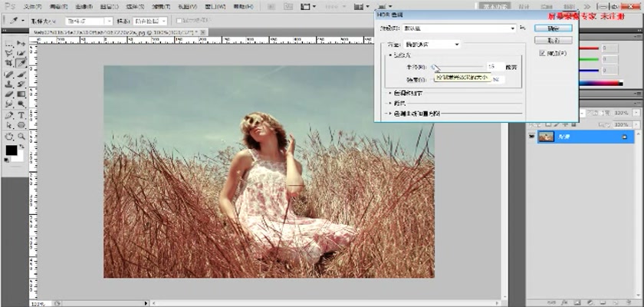Select the Lasso tool
The width and height of the screenshot is (644, 307).
pyautogui.click(x=8, y=54)
